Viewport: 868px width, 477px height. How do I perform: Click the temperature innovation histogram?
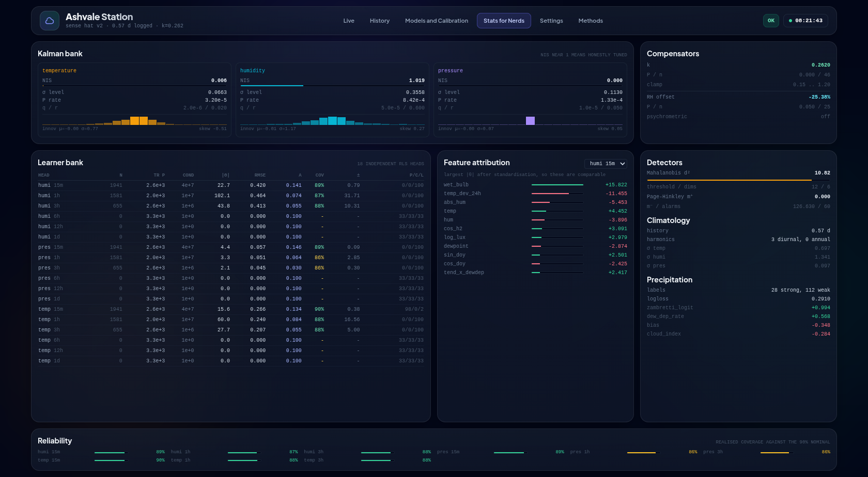pos(134,120)
